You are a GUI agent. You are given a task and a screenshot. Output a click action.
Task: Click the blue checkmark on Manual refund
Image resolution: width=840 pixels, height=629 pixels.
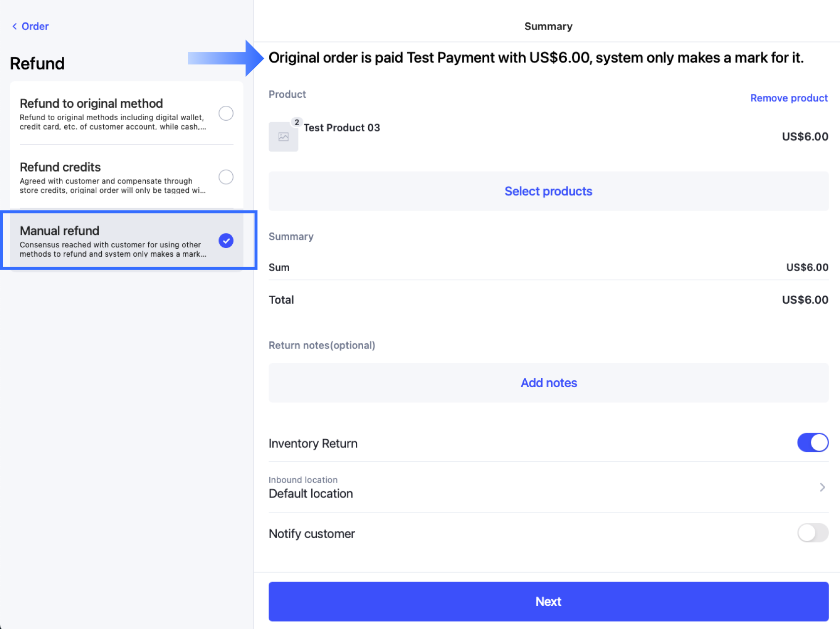tap(226, 241)
